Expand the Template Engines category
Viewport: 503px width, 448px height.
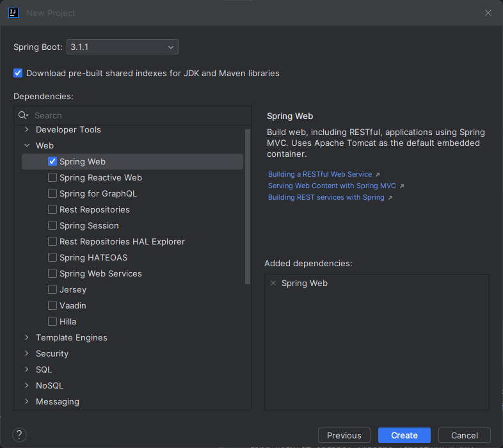[27, 337]
